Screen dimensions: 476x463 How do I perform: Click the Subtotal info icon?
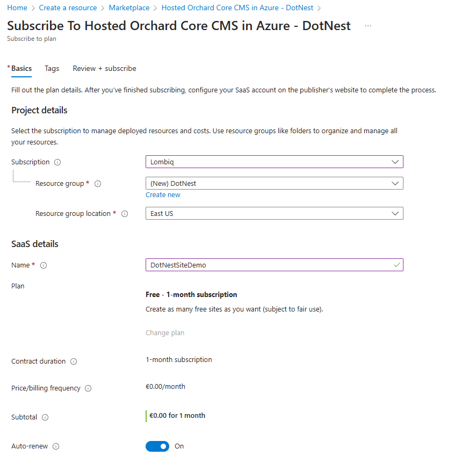[x=45, y=417]
